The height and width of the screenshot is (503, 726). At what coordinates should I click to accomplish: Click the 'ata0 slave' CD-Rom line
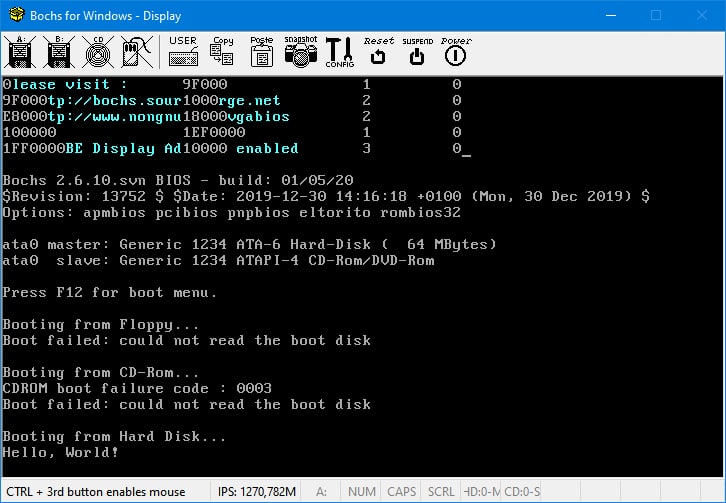point(218,260)
